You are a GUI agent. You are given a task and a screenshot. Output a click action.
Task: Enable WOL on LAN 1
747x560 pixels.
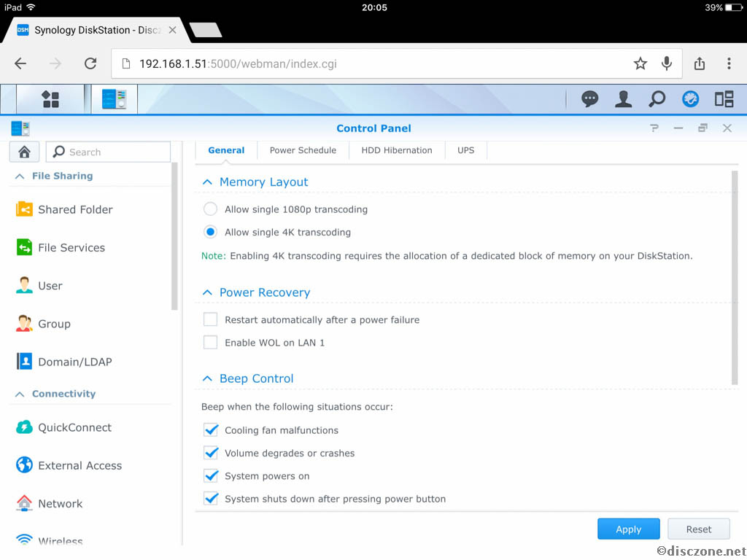coord(210,343)
